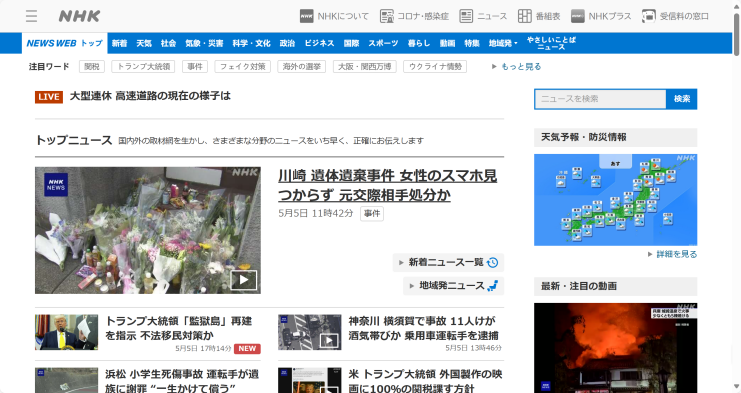
Task: Play the 横須賀 accident video thumbnail
Action: tap(329, 340)
